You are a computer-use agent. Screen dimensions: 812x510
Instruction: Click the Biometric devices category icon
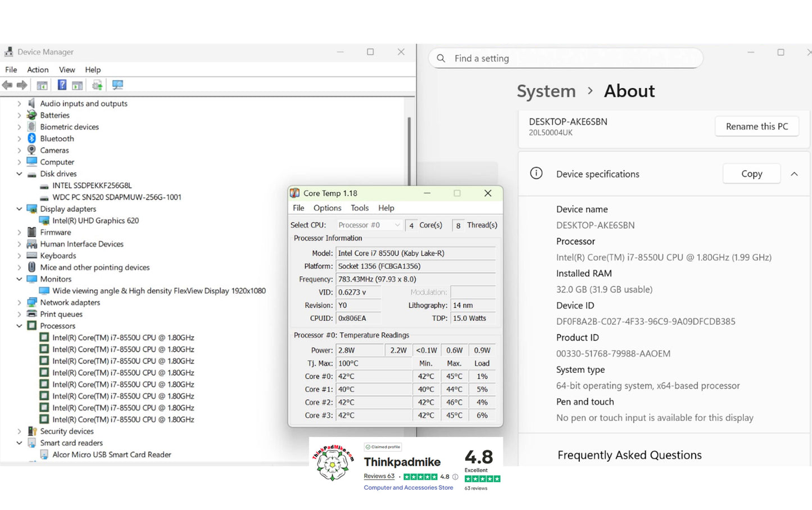tap(31, 127)
